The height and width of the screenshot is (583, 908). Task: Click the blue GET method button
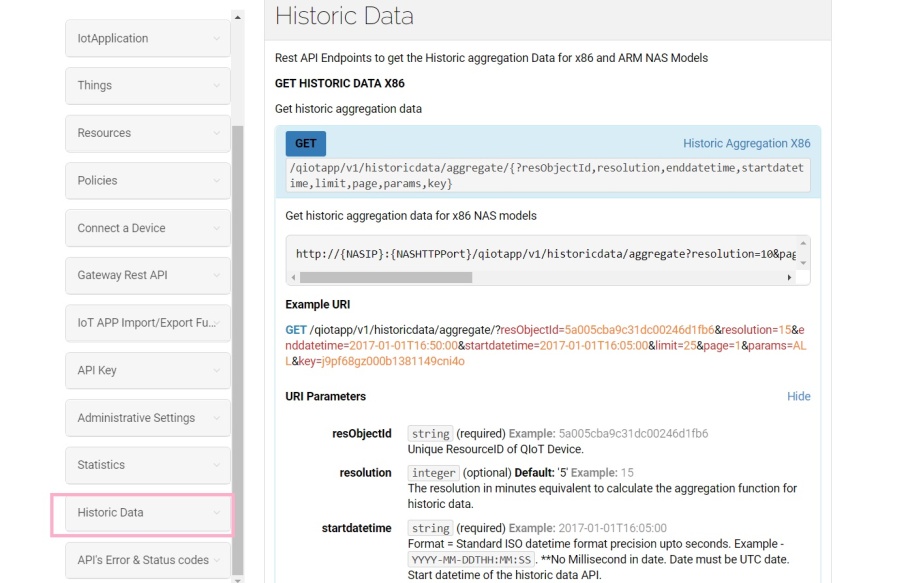(x=305, y=143)
